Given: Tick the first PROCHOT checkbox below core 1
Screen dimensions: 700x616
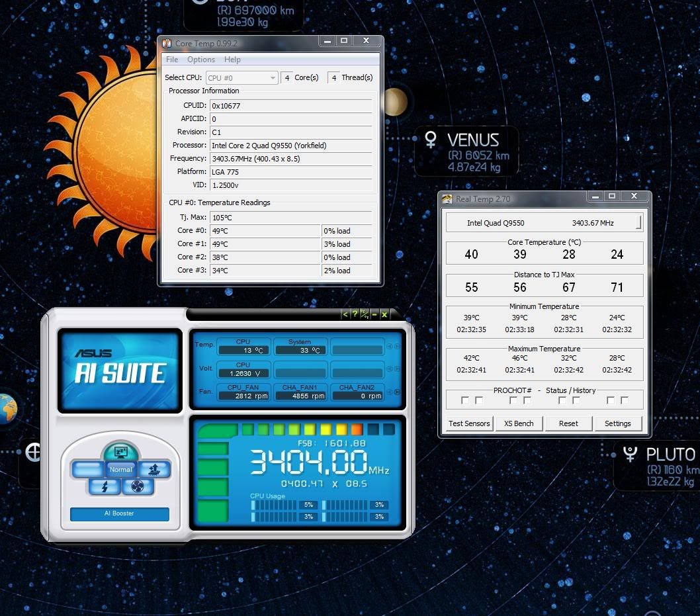Looking at the screenshot, I should 513,400.
